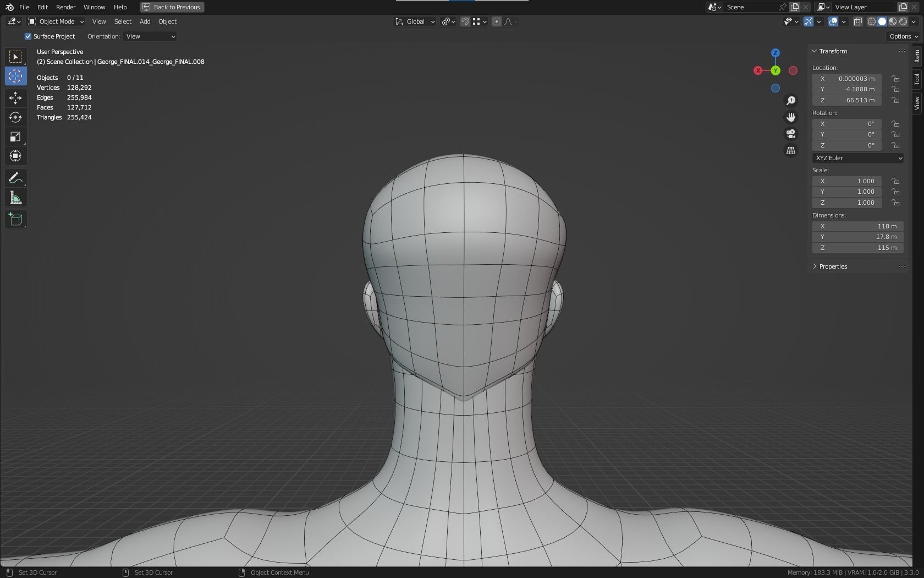Click the zoom magnifier viewport button

[791, 101]
